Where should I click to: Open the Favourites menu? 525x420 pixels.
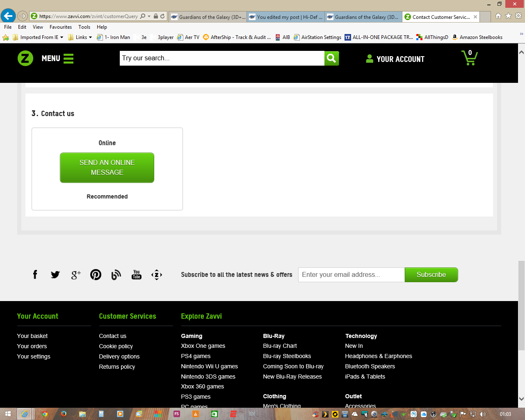[x=61, y=27]
